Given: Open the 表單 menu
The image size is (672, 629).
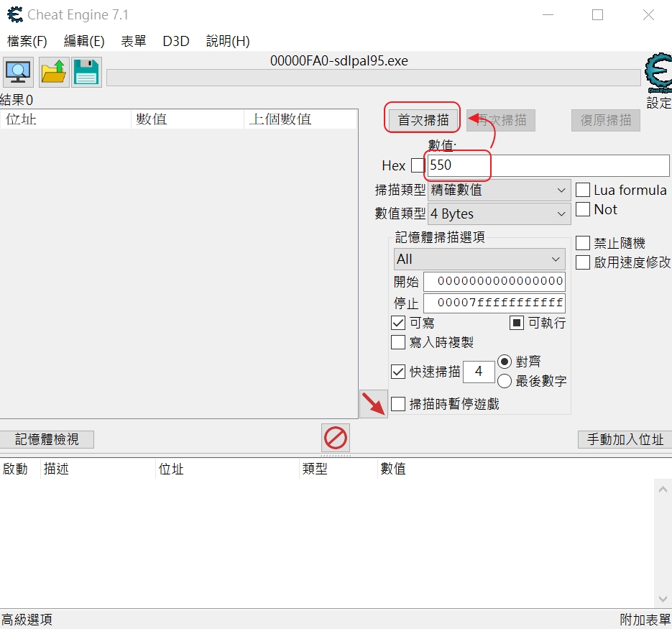Looking at the screenshot, I should pyautogui.click(x=133, y=41).
